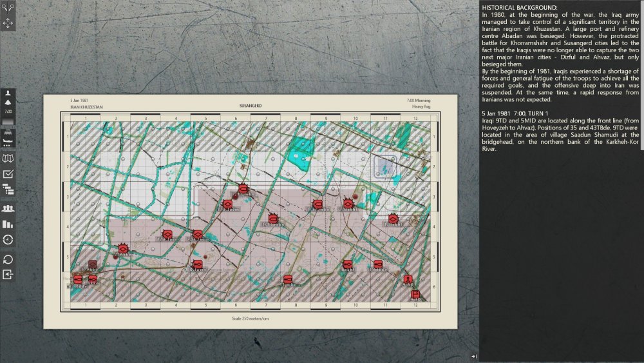Open the group of people icon
The width and height of the screenshot is (644, 363).
point(8,208)
